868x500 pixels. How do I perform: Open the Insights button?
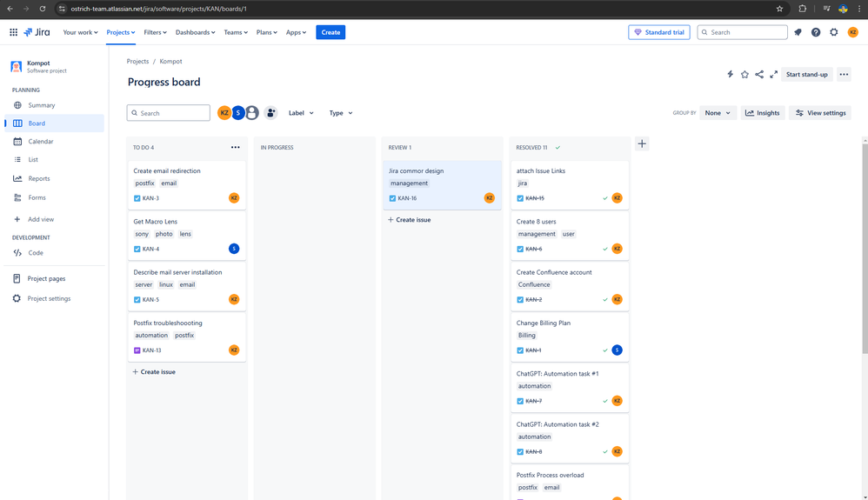pos(762,113)
